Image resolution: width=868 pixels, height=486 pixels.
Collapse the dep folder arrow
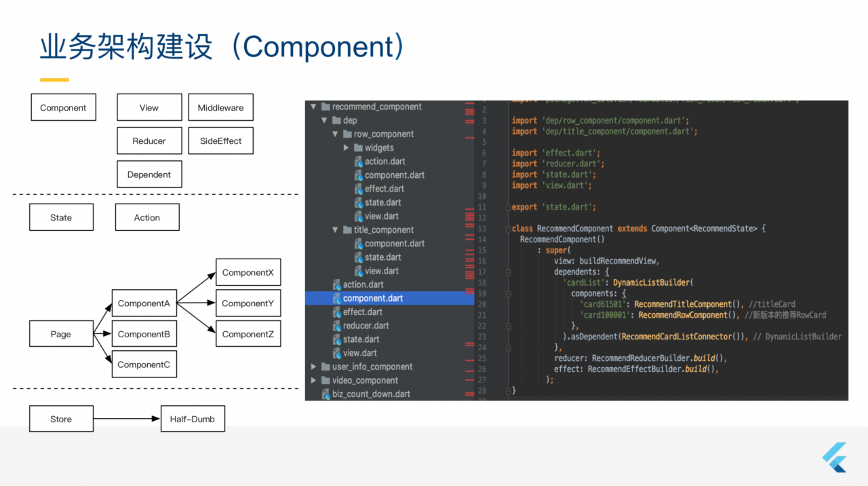click(x=325, y=121)
